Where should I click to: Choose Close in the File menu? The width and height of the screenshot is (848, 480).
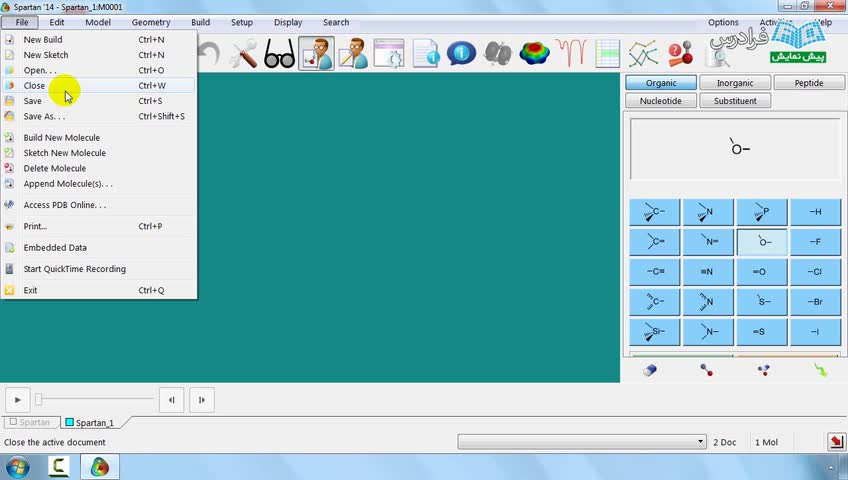pos(98,85)
